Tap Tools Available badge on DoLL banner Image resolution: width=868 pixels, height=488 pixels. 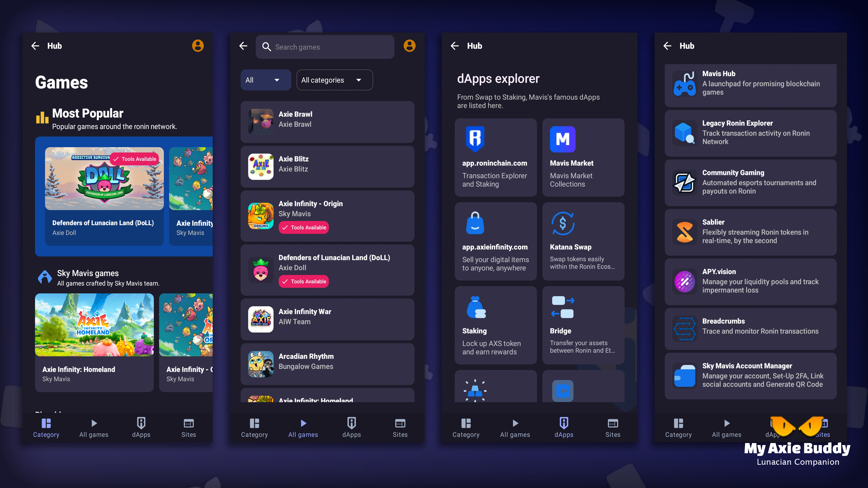pyautogui.click(x=134, y=159)
